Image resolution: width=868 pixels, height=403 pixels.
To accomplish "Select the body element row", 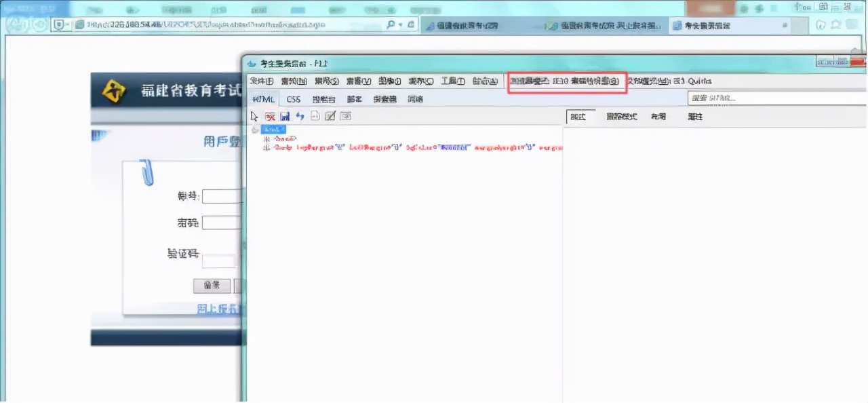I will (418, 147).
